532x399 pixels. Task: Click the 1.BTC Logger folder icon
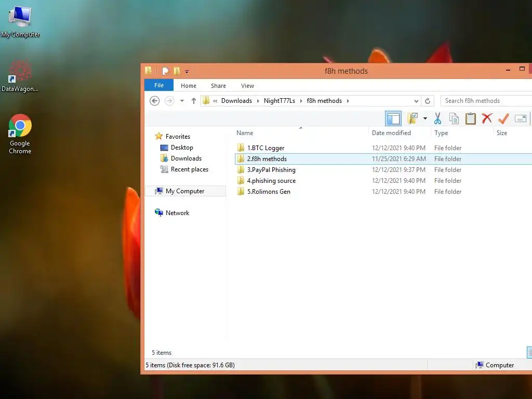[x=241, y=148]
